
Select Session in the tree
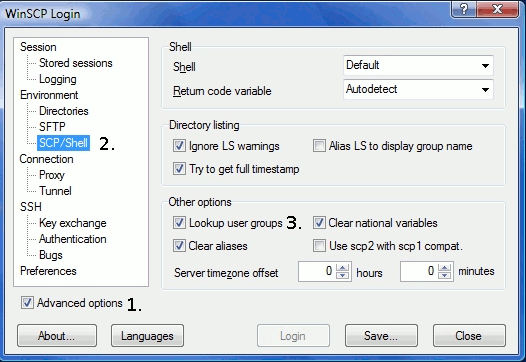38,47
